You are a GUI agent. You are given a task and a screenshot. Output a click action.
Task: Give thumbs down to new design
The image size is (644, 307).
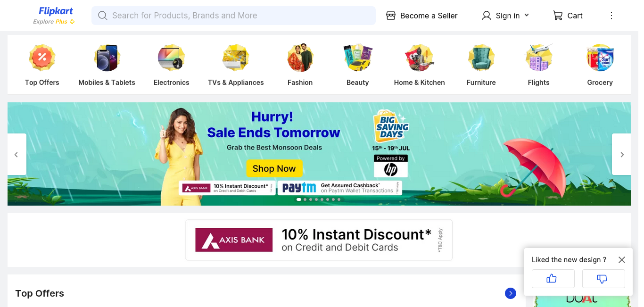point(603,279)
